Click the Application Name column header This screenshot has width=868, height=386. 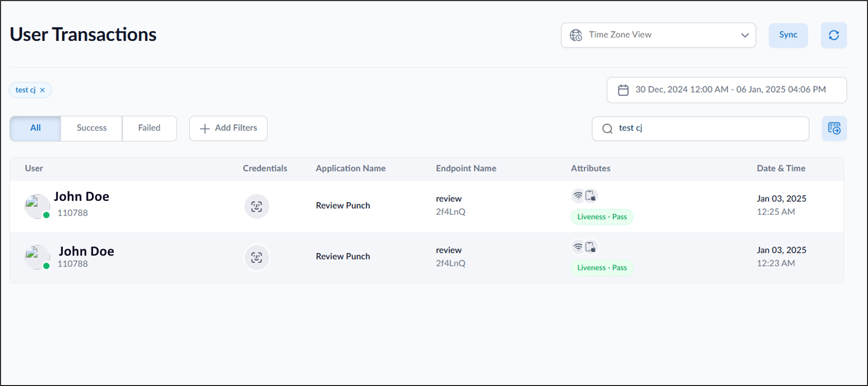(351, 169)
